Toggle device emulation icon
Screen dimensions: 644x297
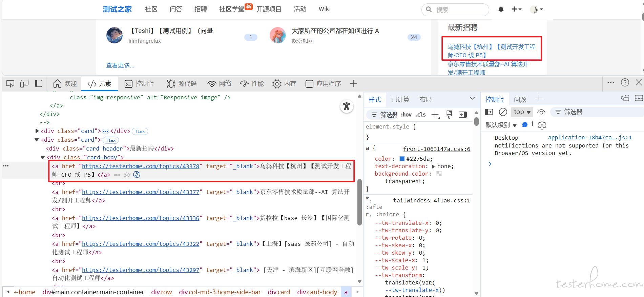[x=24, y=84]
